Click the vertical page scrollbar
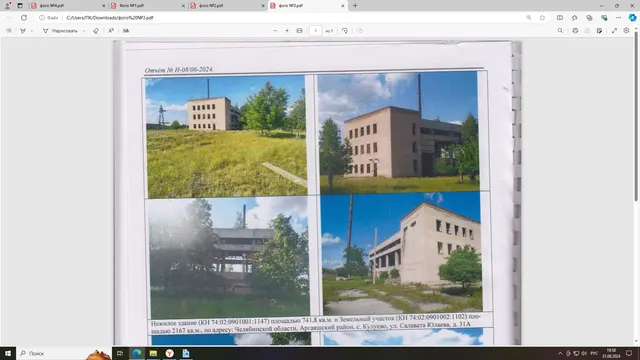 coord(636,116)
